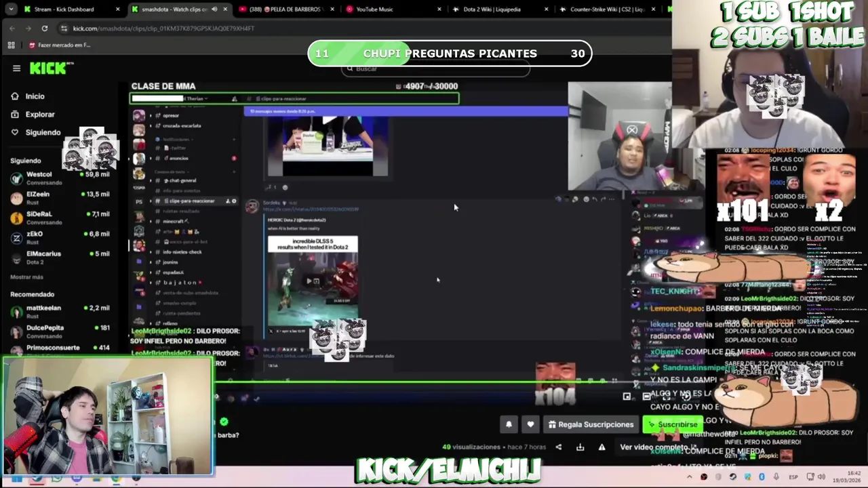868x488 pixels.
Task: Click new messages blue banner in Discord
Action: [x=406, y=111]
